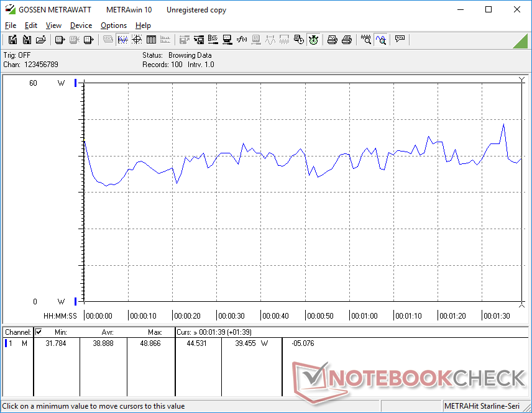
Task: Click the blue channel marker at 0 W
Action: tap(76, 301)
